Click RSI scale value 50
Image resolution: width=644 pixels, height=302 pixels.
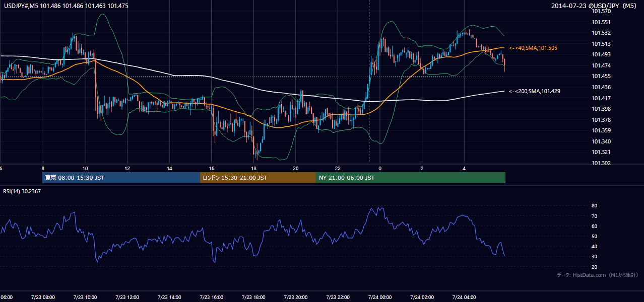click(595, 236)
